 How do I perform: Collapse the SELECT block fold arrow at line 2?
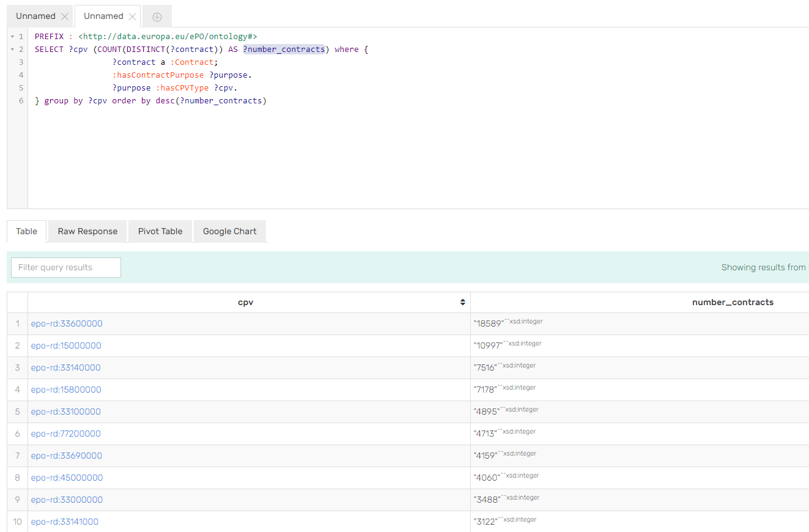[12, 50]
